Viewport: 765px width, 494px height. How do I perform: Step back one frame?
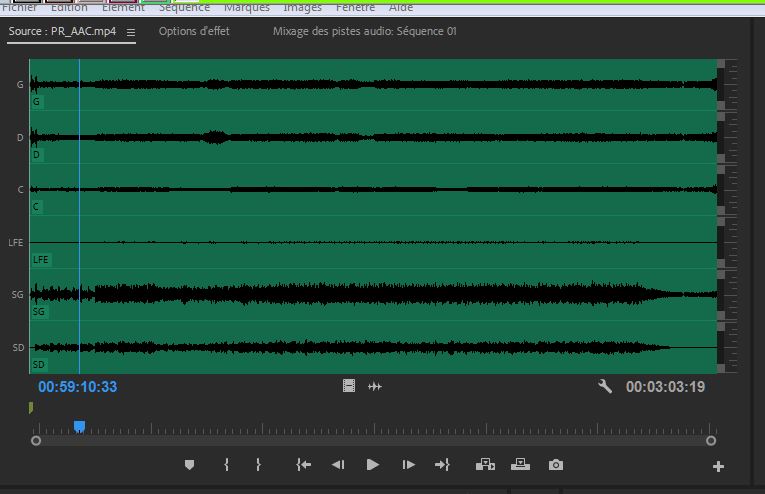click(x=338, y=465)
